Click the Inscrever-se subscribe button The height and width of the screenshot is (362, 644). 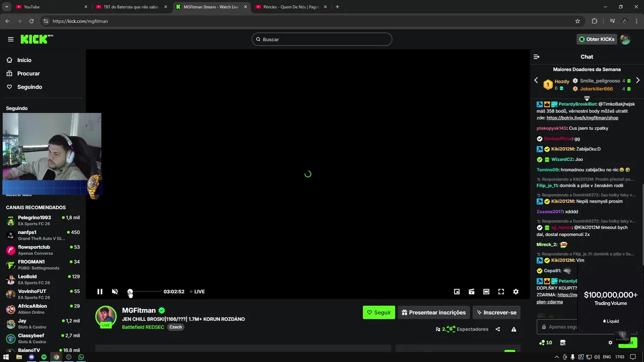click(497, 312)
